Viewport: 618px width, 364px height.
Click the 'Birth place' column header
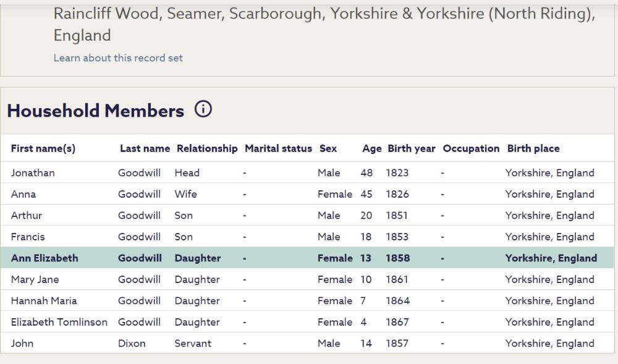coord(533,148)
